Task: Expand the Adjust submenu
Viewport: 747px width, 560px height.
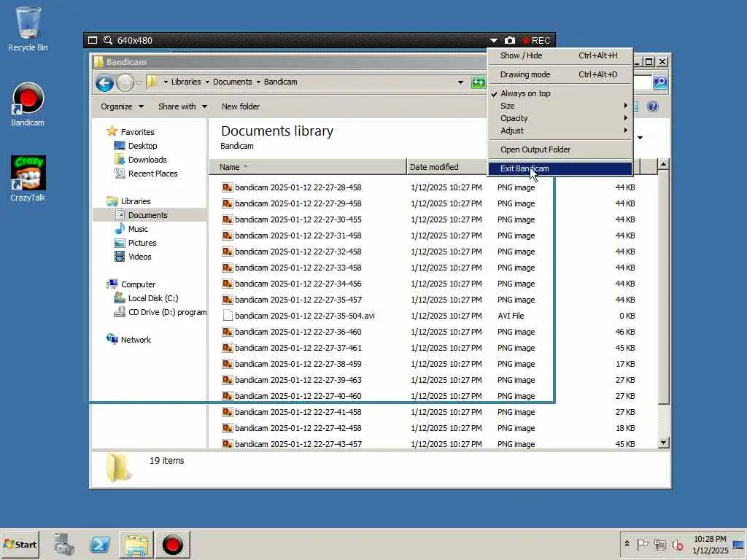Action: click(560, 131)
